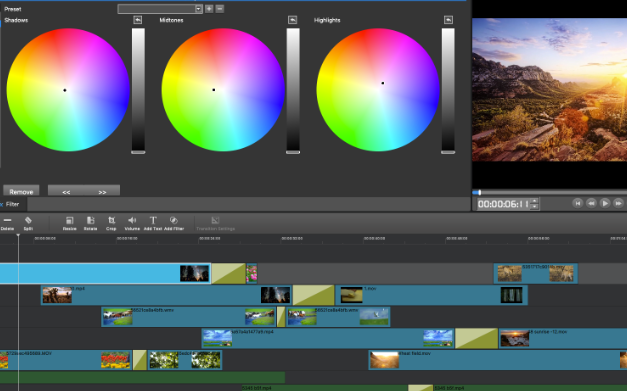The height and width of the screenshot is (391, 627).
Task: Adjust the Midtones brightness slider
Action: [293, 91]
